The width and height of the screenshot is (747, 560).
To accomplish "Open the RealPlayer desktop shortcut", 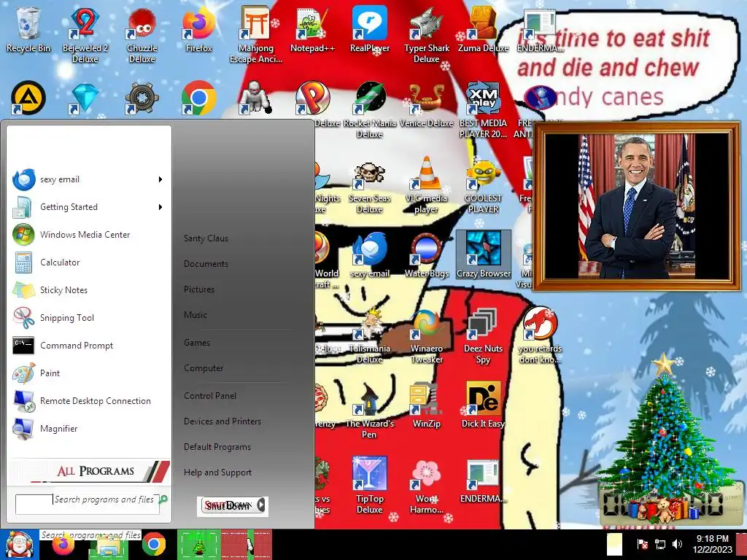I will coord(370,29).
